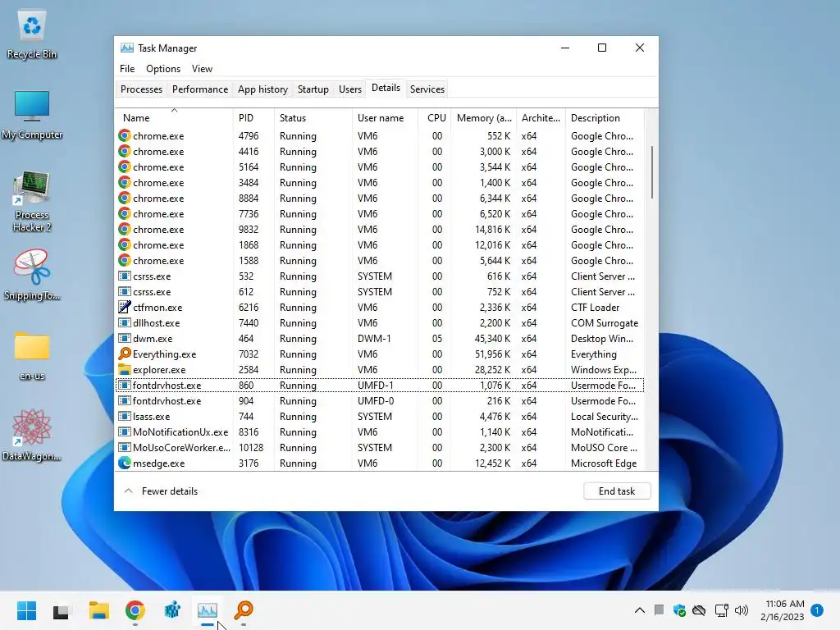The height and width of the screenshot is (630, 840).
Task: Sort by the PID column header
Action: (253, 118)
